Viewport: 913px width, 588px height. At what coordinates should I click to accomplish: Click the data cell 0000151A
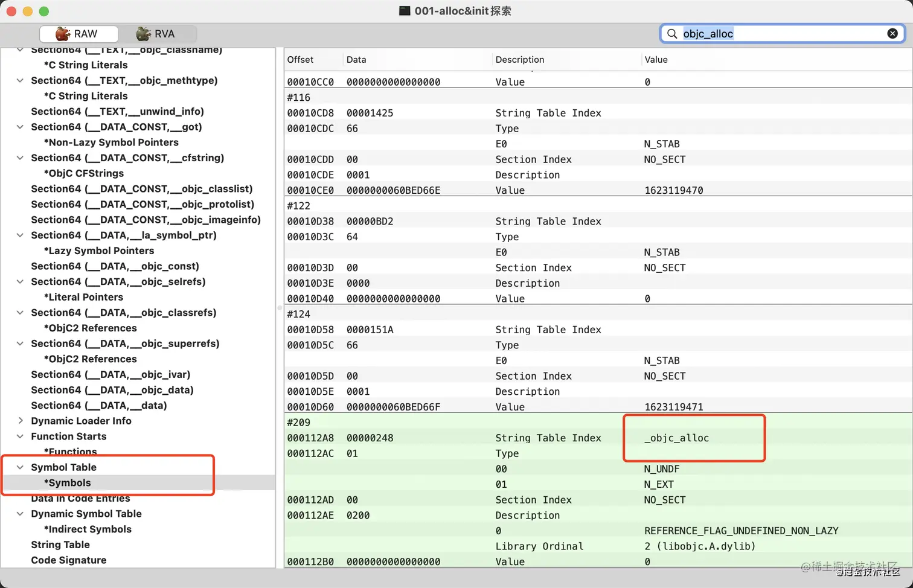coord(370,330)
